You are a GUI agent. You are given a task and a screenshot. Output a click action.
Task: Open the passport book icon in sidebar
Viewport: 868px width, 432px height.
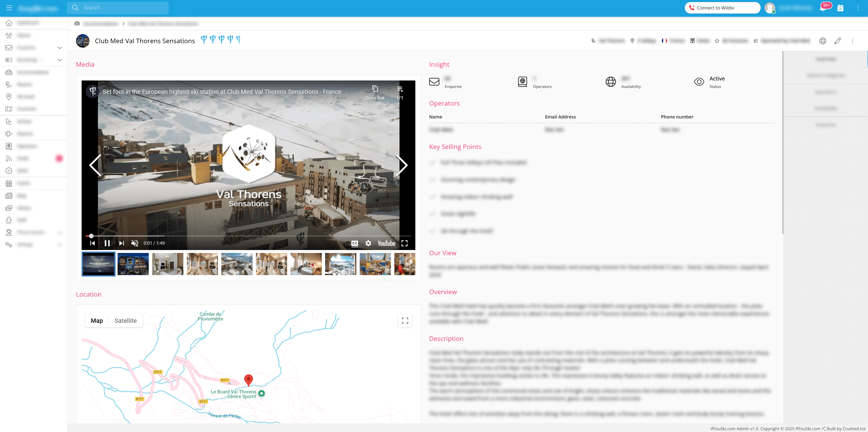[x=9, y=146]
